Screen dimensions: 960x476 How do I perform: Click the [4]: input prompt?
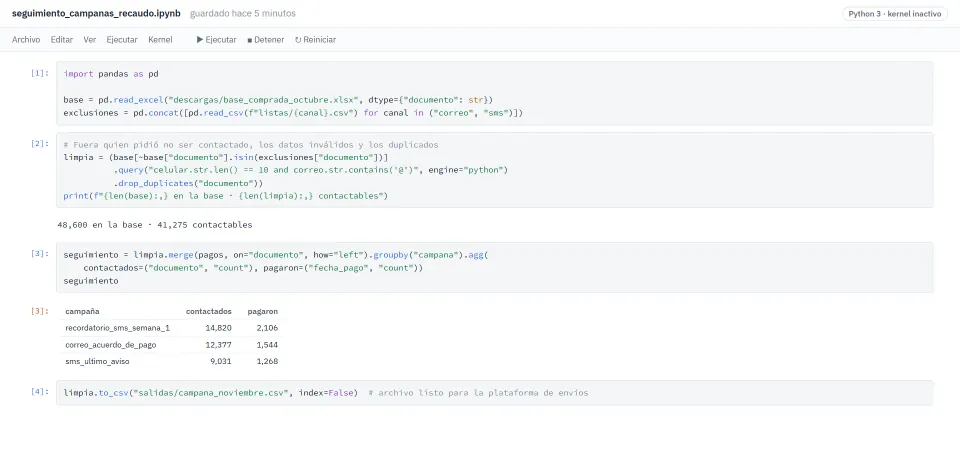[x=40, y=391]
